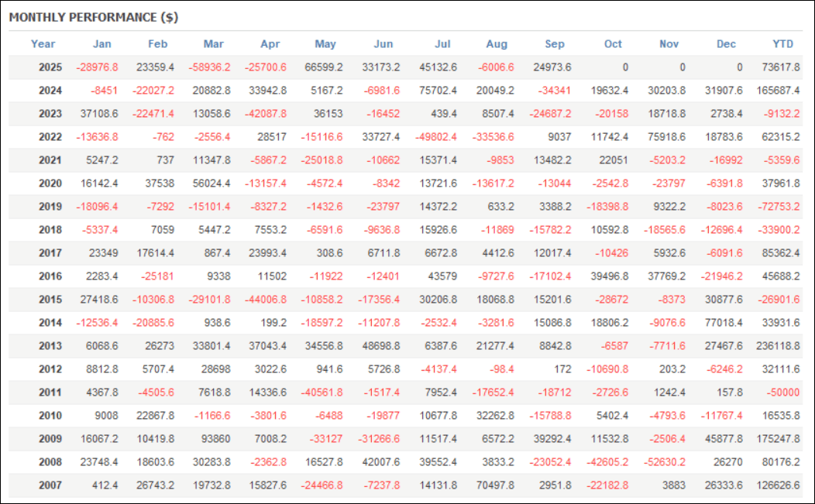Viewport: 815px width, 504px height.
Task: Select the 2014 December value 77018.4
Action: [x=720, y=323]
